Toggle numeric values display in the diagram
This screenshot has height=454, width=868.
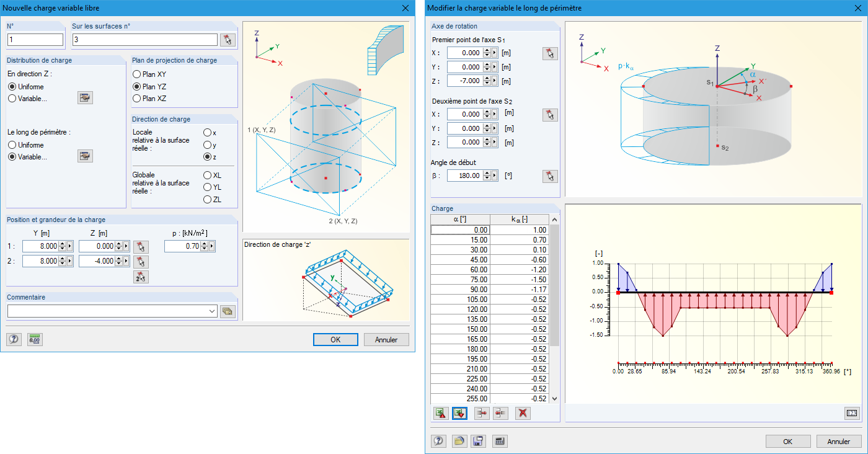click(852, 413)
